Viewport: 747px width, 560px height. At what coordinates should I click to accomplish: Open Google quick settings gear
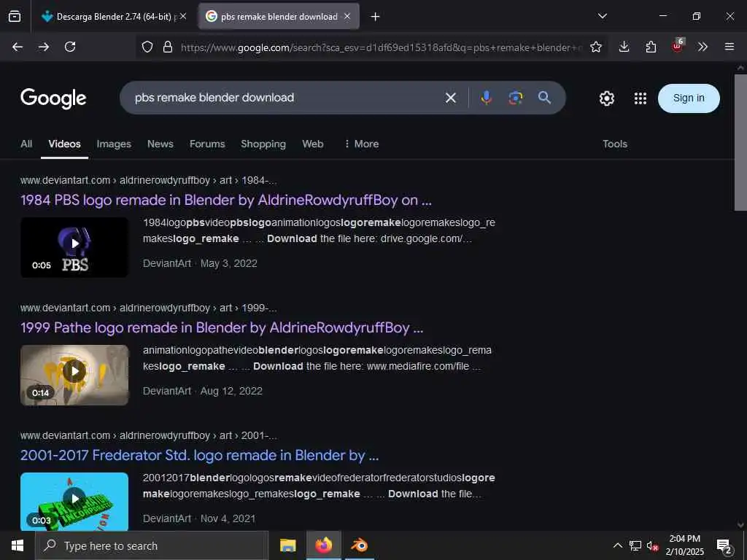pyautogui.click(x=606, y=98)
